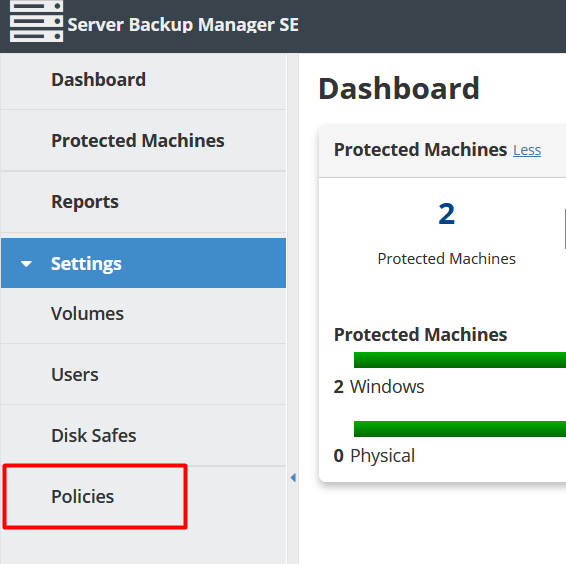Select the Settings menu entry
566x564 pixels.
click(143, 263)
